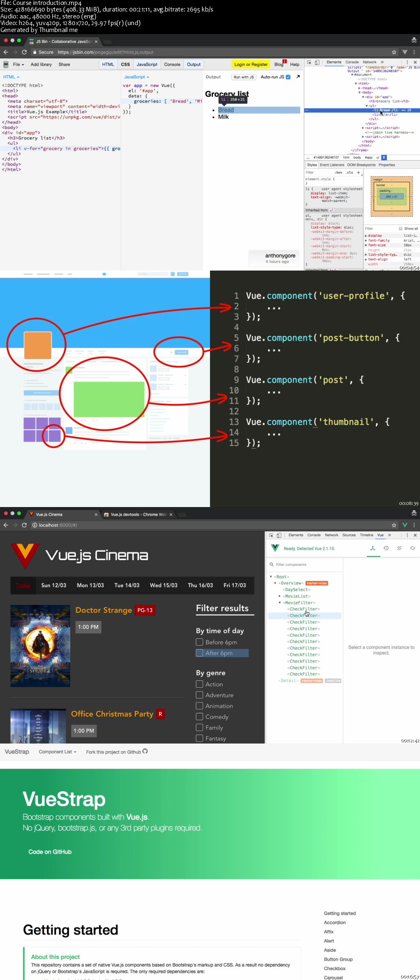Select the Vue tab in Cinema devtools
The height and width of the screenshot is (980, 420).
coord(380,535)
